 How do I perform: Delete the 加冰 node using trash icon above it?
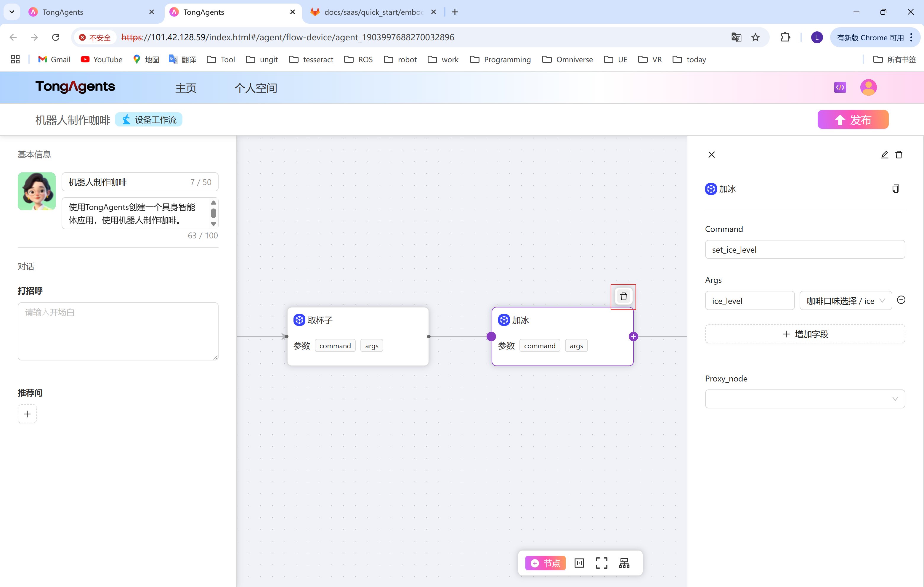[623, 296]
